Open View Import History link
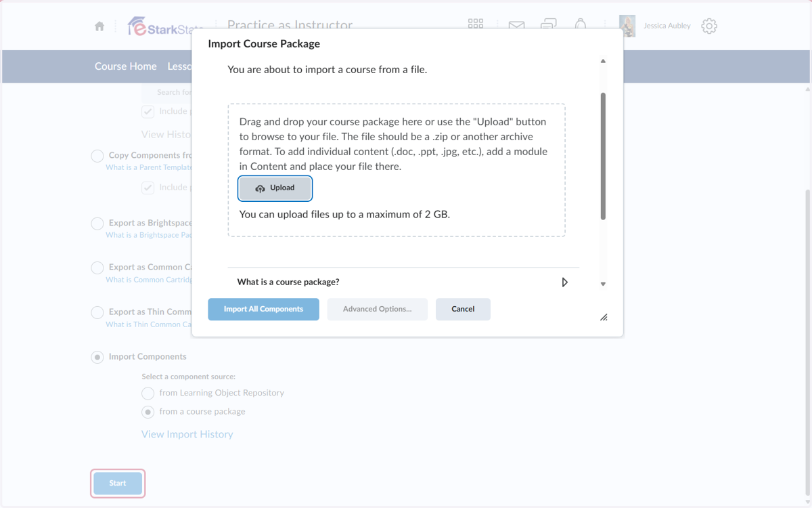812x508 pixels. 187,434
